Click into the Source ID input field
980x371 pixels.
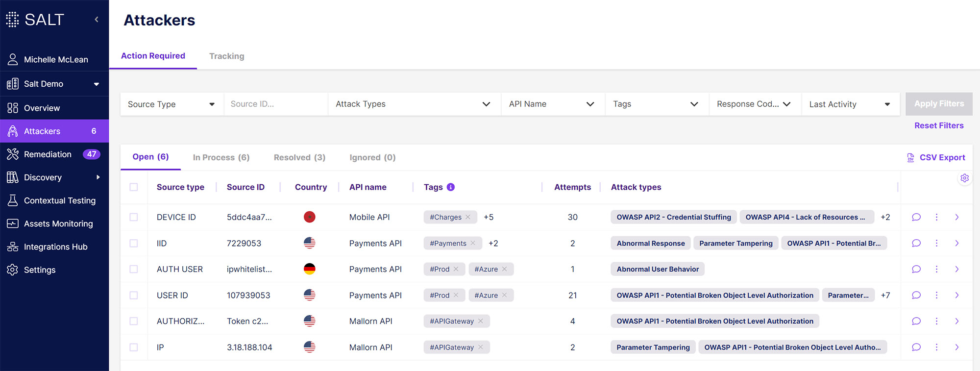click(275, 104)
